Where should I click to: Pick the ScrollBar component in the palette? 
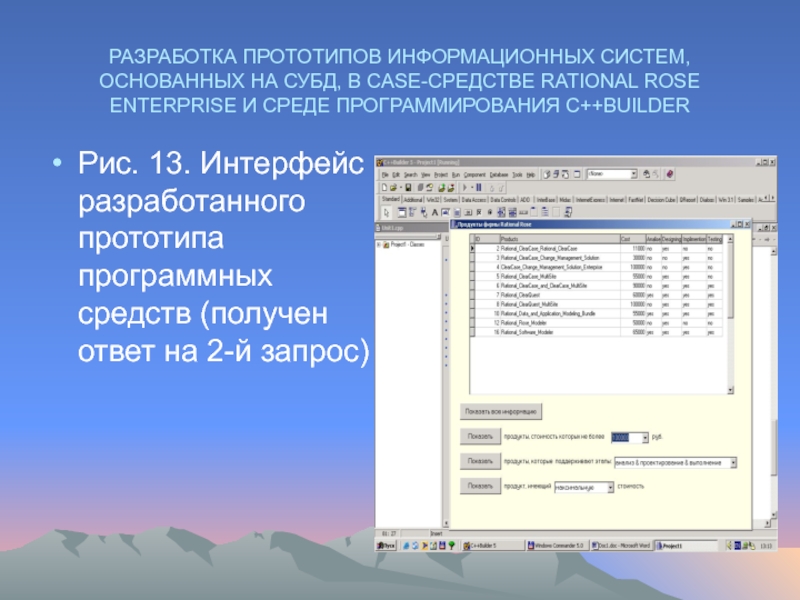point(523,212)
